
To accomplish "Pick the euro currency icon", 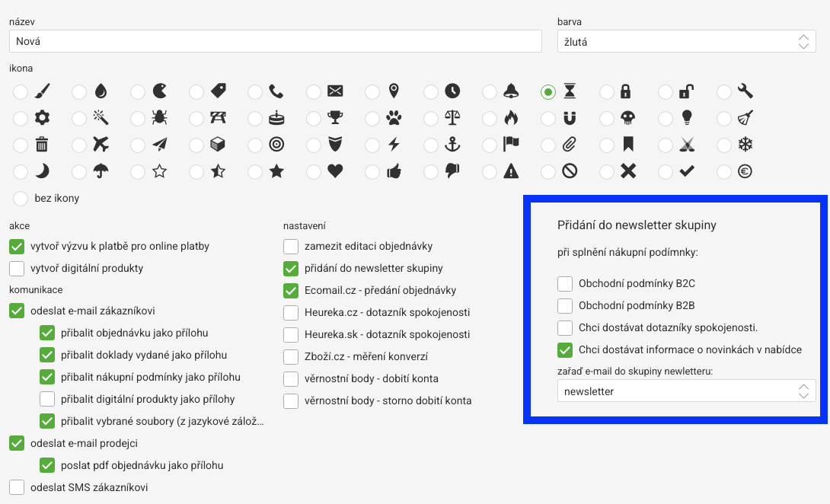I will point(724,171).
